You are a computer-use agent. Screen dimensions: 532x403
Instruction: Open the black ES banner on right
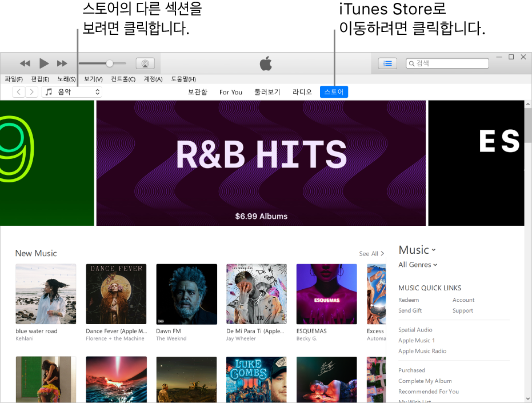(476, 163)
